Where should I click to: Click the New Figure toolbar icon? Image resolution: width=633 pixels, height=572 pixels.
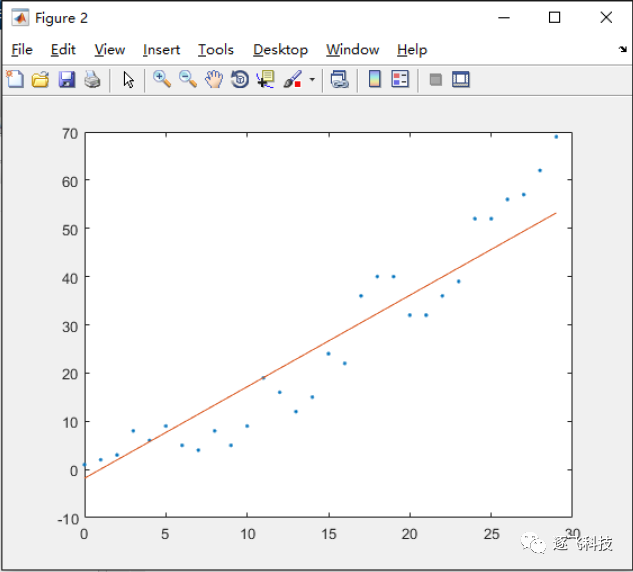pyautogui.click(x=15, y=79)
